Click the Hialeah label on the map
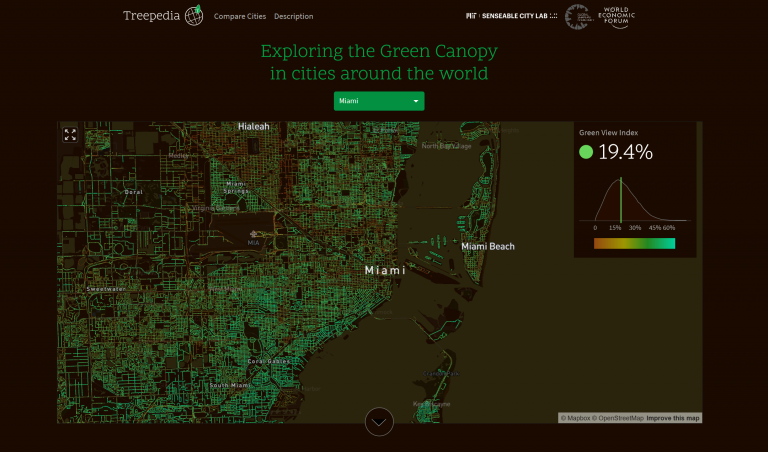 [253, 126]
